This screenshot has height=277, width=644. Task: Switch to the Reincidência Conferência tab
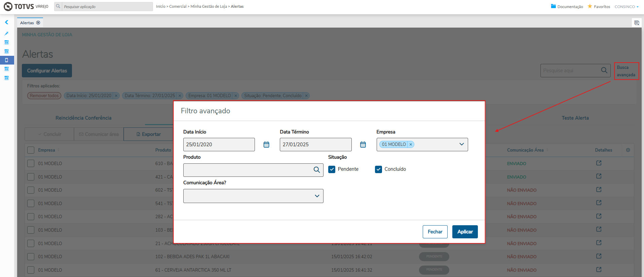tap(83, 118)
